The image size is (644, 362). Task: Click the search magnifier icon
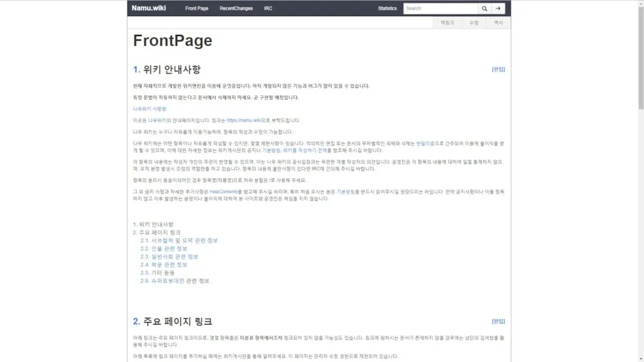coord(485,8)
